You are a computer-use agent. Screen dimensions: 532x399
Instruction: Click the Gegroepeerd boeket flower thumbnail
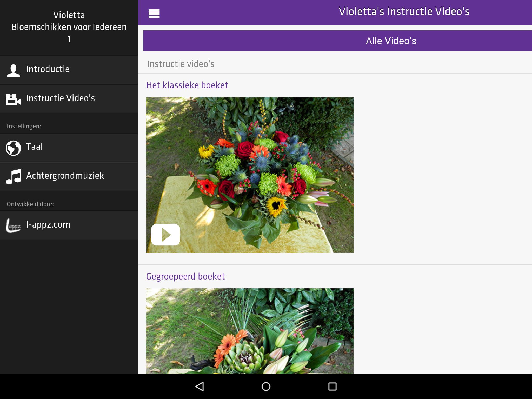click(x=250, y=331)
